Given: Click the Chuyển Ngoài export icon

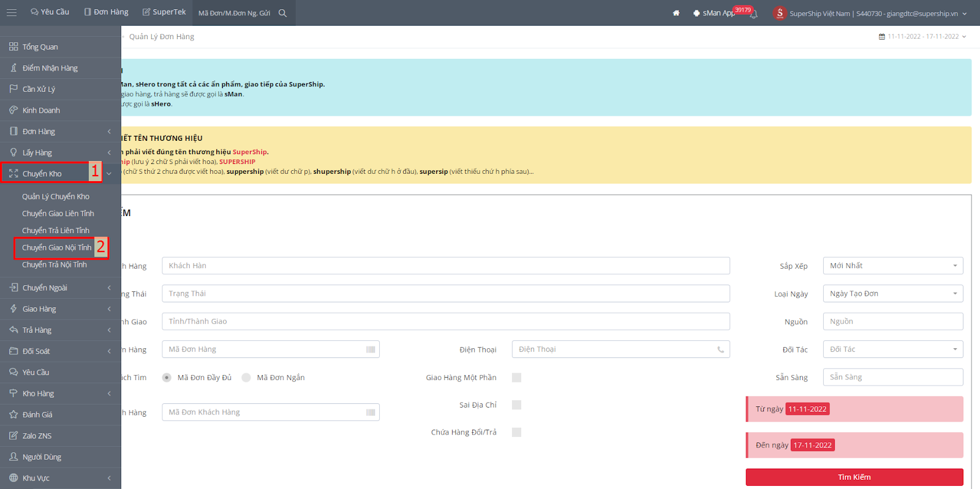Looking at the screenshot, I should point(13,287).
